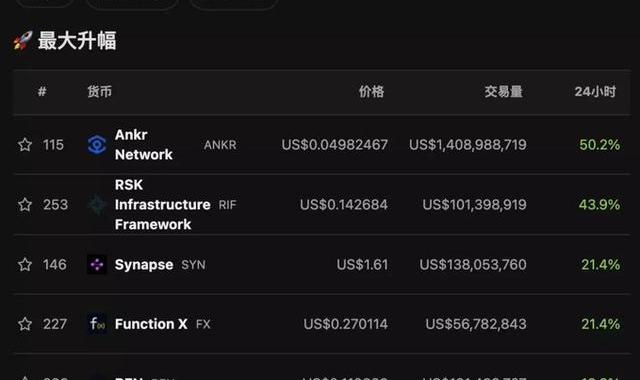Sort by the 价格 column header
Image resolution: width=640 pixels, height=380 pixels.
click(371, 91)
